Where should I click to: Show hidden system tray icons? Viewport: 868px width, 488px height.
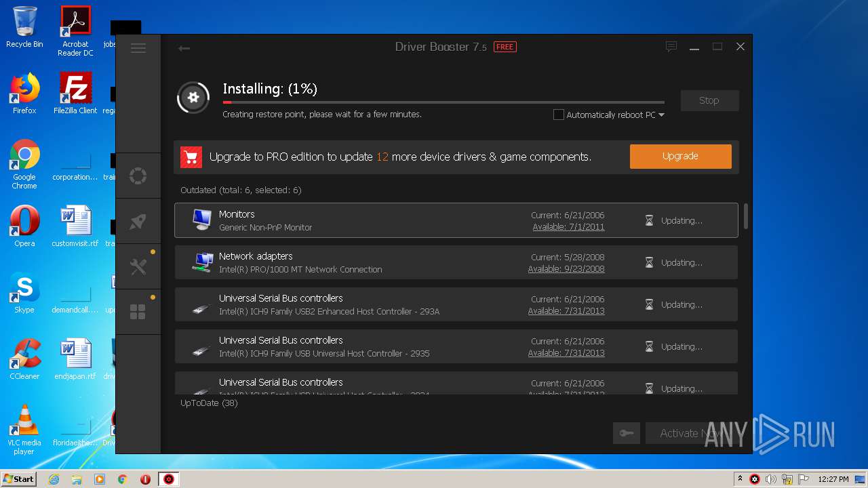740,479
